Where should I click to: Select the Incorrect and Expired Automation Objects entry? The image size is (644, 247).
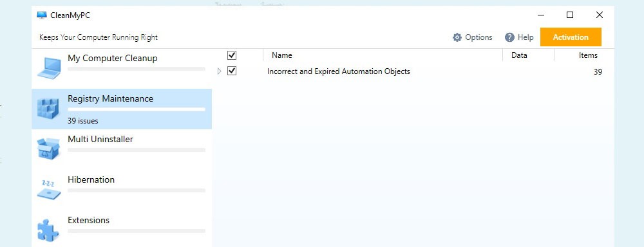[413, 71]
